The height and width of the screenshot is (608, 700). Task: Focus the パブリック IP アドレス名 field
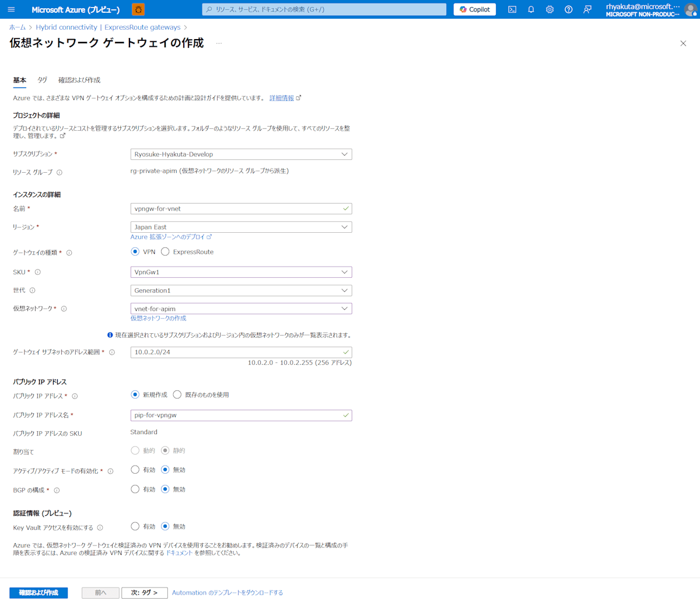[x=241, y=415]
